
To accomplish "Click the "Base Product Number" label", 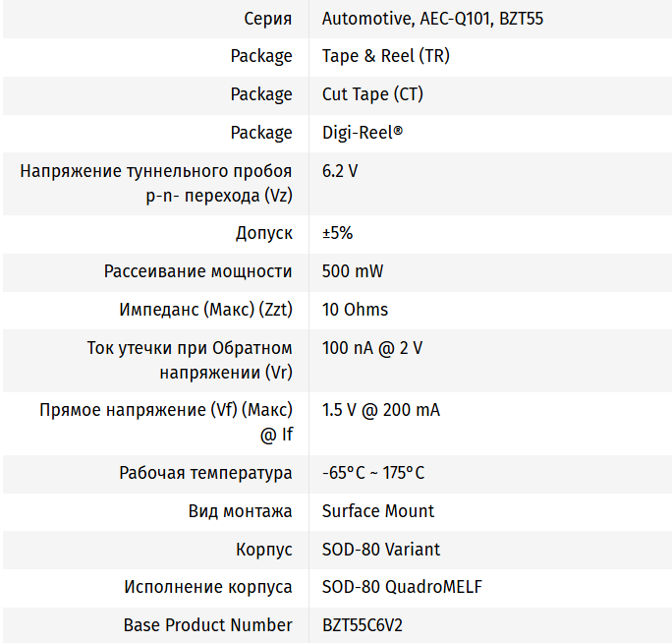I will (208, 625).
